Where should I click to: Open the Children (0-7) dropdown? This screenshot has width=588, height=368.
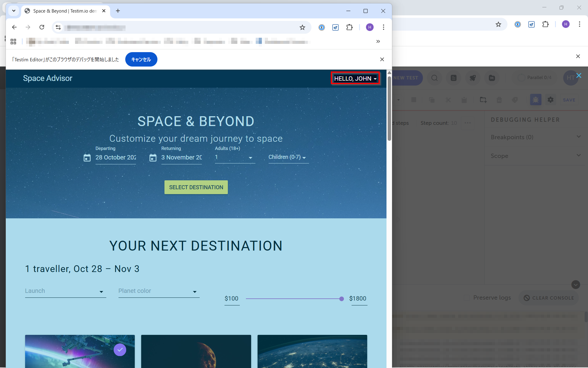(288, 157)
